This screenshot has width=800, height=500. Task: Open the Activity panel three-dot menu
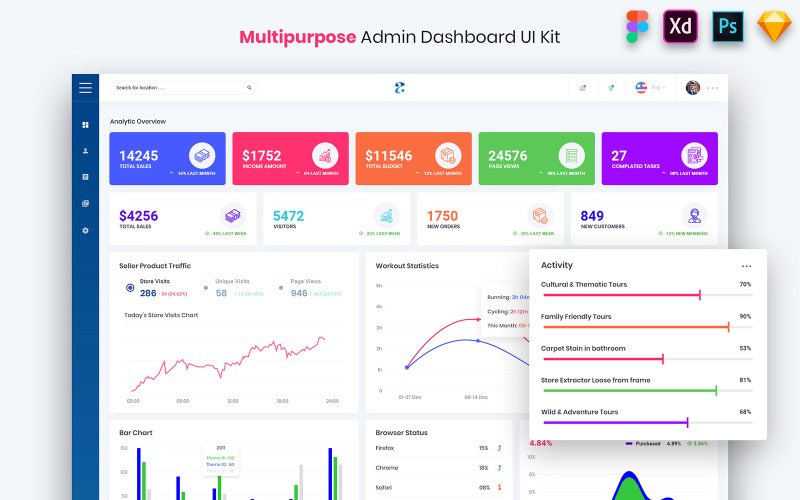coord(746,266)
